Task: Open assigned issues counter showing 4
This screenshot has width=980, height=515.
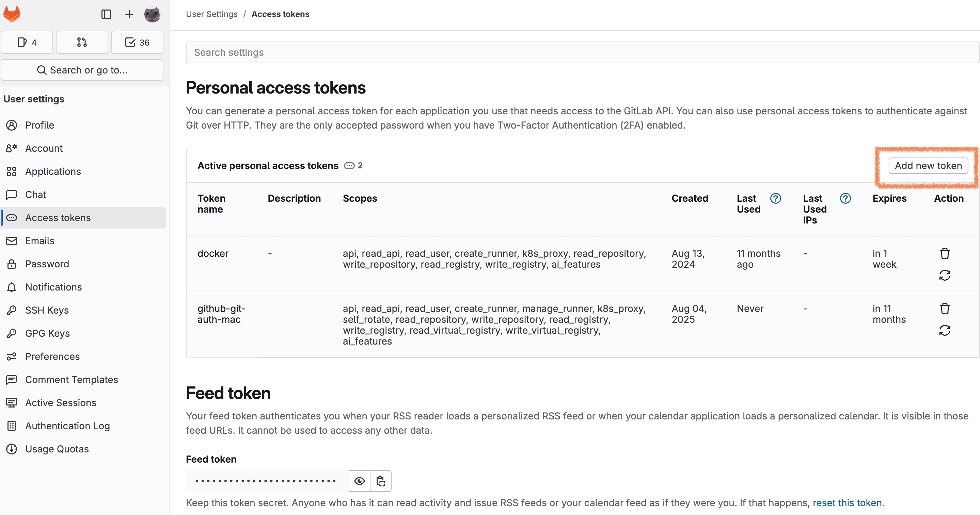Action: 27,42
